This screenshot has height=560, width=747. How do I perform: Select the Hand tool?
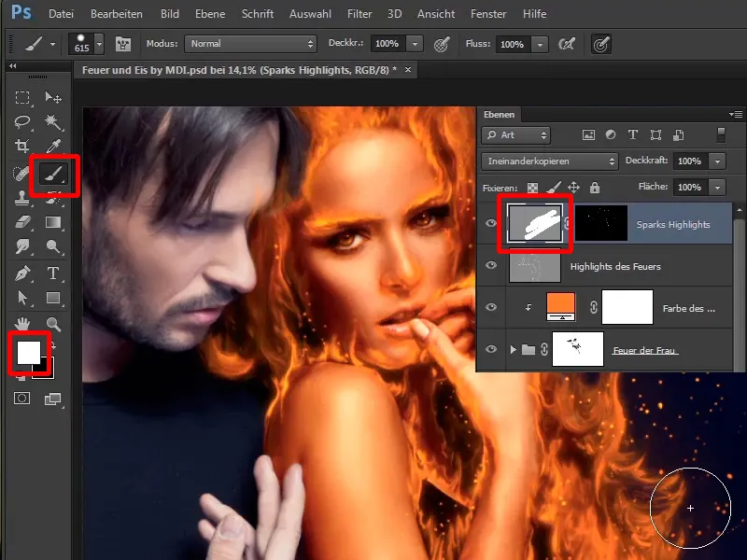(x=22, y=324)
